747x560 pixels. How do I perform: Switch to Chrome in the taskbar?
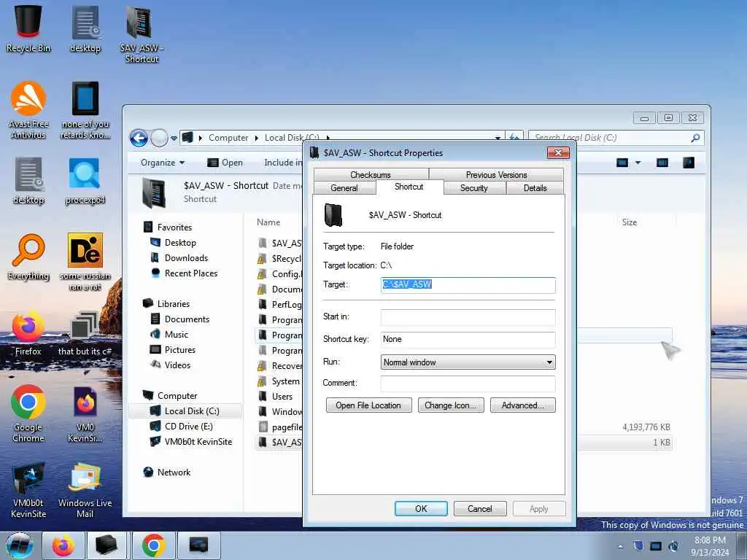153,545
